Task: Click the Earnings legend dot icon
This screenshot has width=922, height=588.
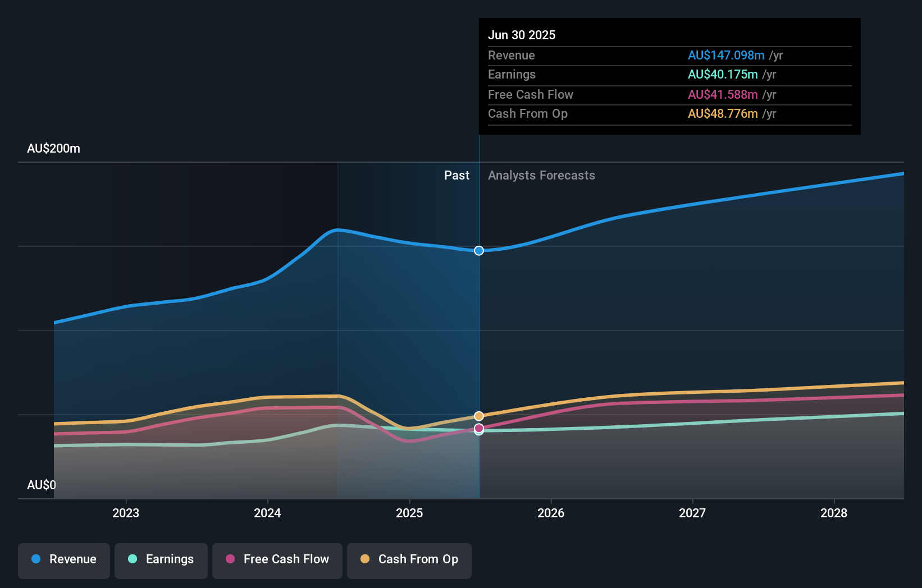Action: (131, 559)
